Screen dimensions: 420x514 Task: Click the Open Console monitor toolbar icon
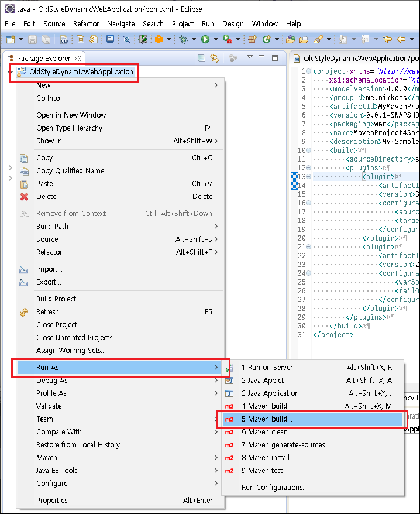click(x=111, y=40)
